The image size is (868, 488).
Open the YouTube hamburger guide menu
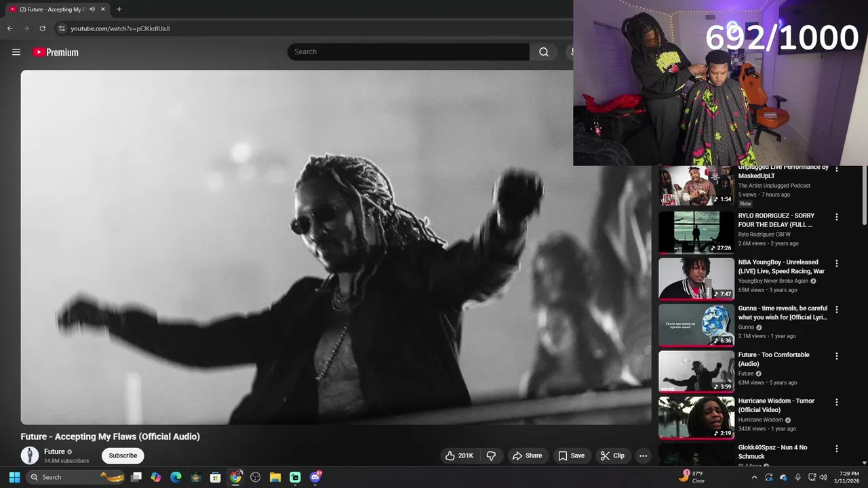(x=16, y=52)
